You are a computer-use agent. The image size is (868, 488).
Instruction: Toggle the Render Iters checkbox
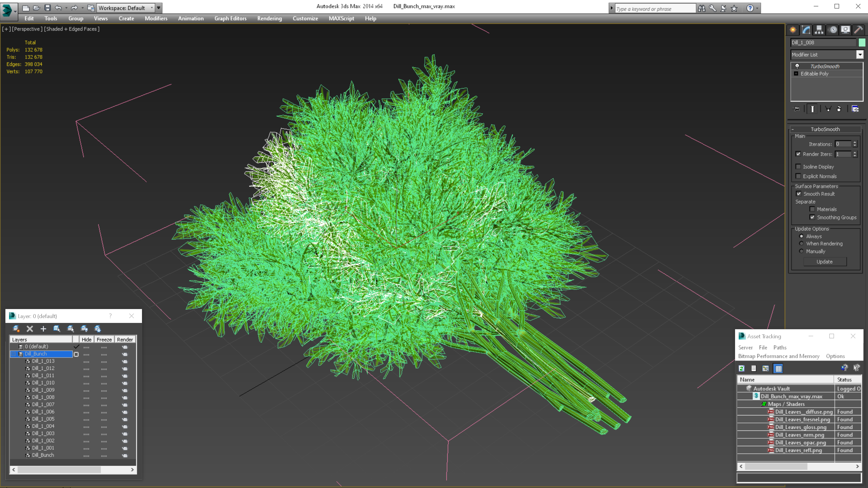798,154
